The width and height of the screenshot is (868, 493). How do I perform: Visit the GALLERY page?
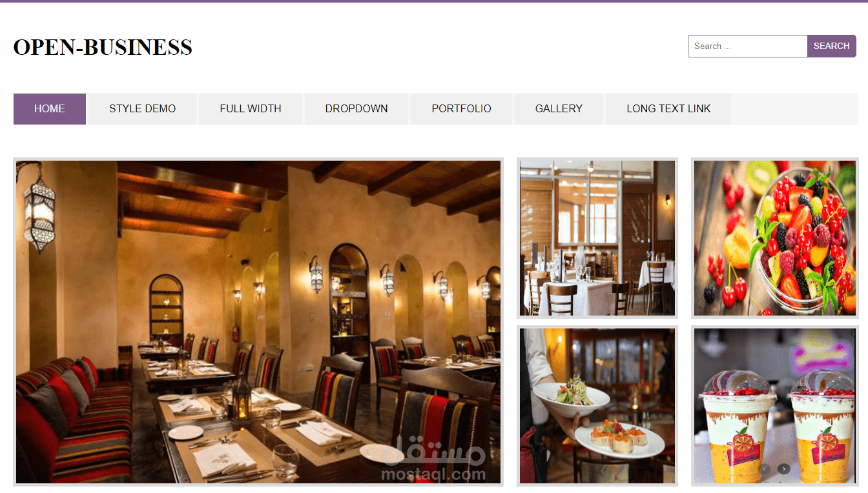click(x=559, y=109)
